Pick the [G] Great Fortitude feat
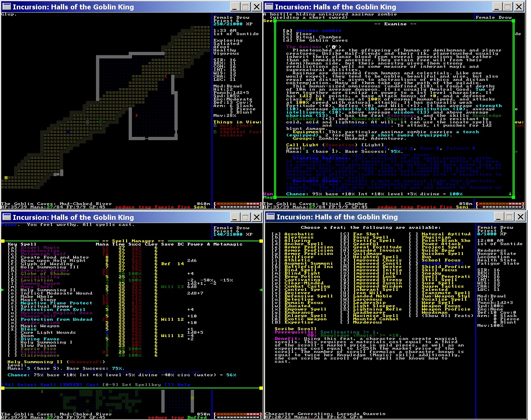The width and height of the screenshot is (531, 420). pyautogui.click(x=371, y=247)
